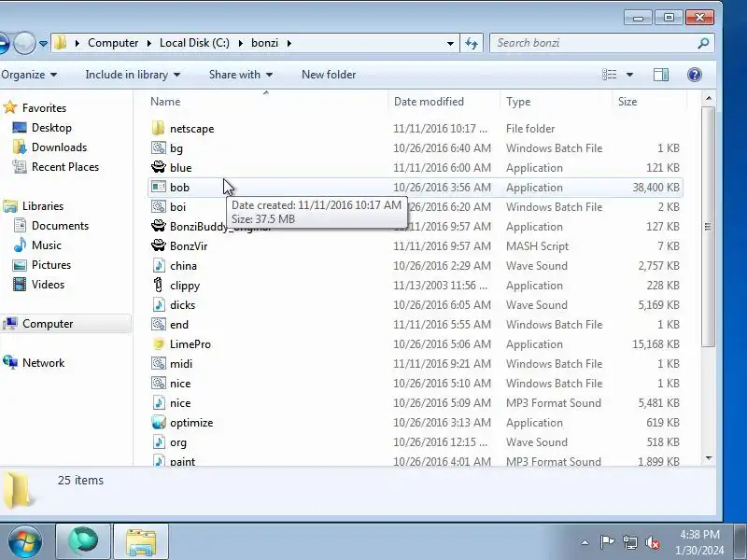Click the boi batch file icon
The height and width of the screenshot is (560, 747).
click(158, 206)
